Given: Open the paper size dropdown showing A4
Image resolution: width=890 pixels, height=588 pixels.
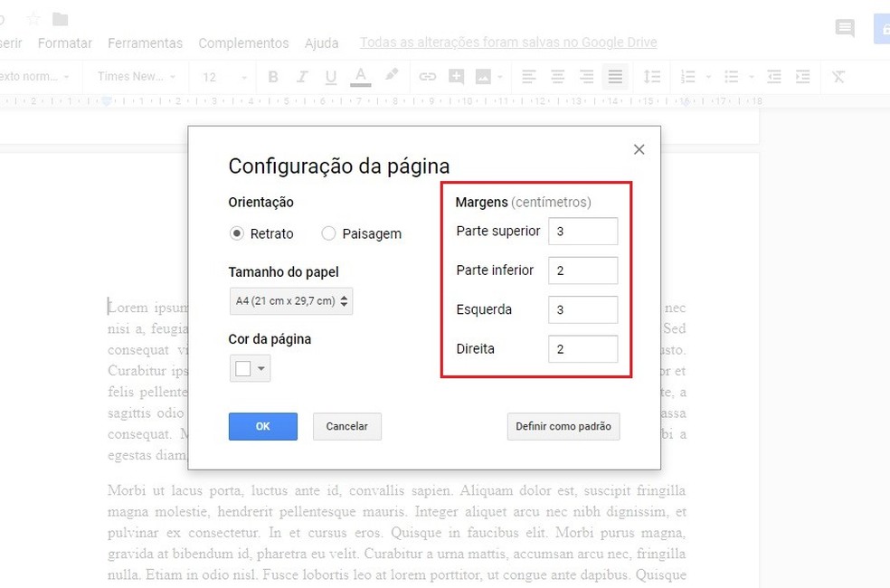Looking at the screenshot, I should (x=290, y=301).
